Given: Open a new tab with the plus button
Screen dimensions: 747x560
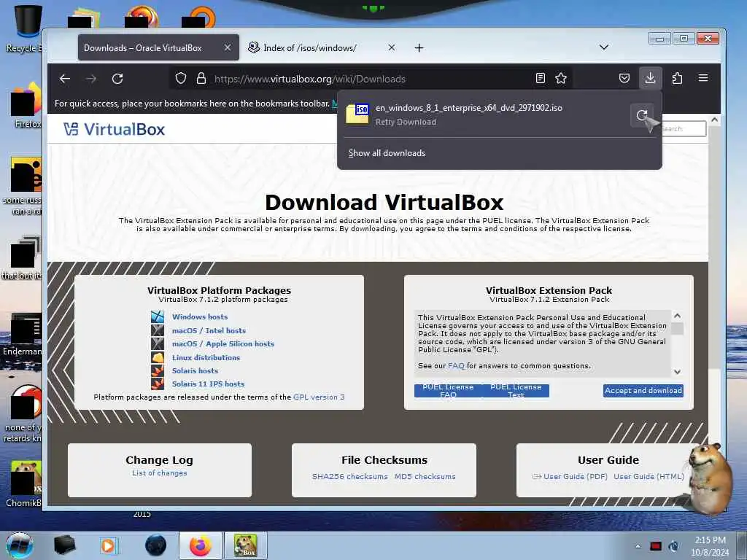Looking at the screenshot, I should tap(419, 47).
